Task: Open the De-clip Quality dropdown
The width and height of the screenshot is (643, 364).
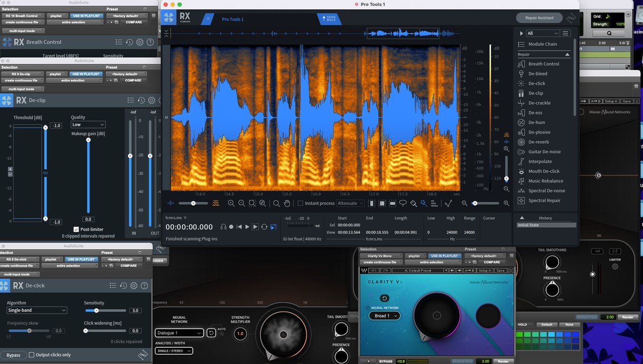Action: (x=88, y=125)
